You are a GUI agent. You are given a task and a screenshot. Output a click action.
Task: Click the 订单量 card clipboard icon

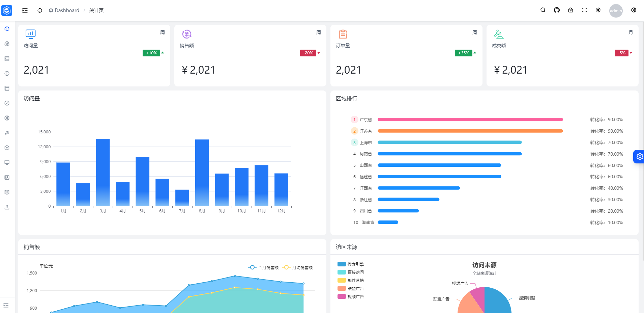(343, 34)
